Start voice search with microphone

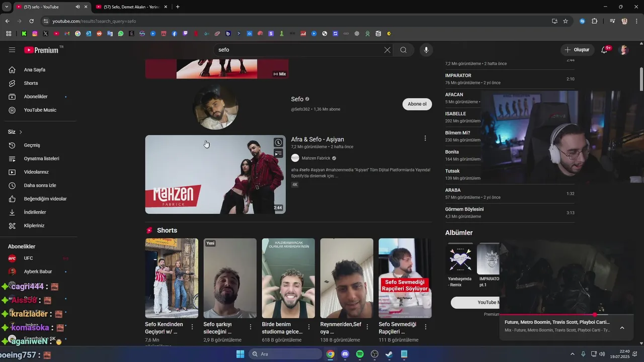pos(426,50)
